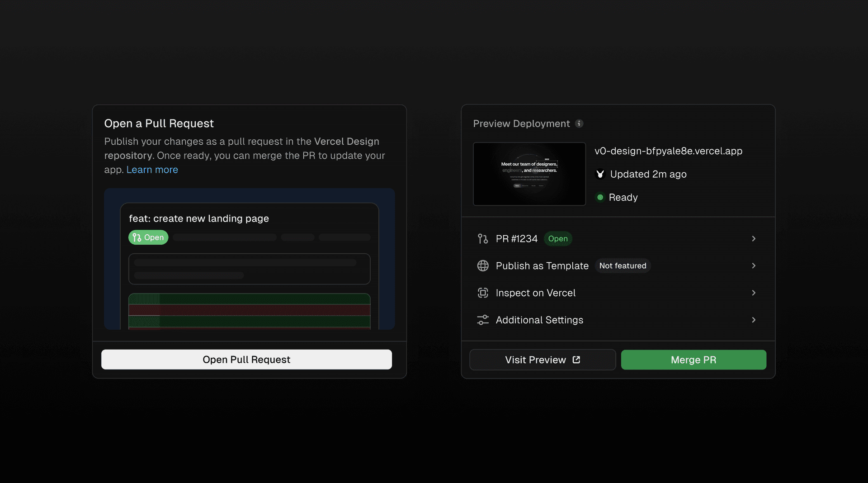This screenshot has width=868, height=483.
Task: Open the v0-design-bfpyale8e.vercel.app URL
Action: tap(668, 151)
